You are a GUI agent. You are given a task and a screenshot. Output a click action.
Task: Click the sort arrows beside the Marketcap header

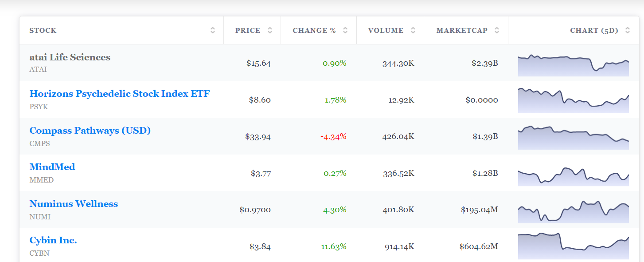[x=497, y=30]
